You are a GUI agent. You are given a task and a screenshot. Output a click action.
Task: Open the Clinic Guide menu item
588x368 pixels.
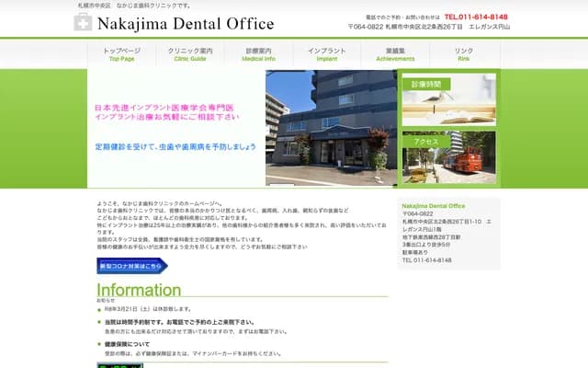tap(190, 53)
